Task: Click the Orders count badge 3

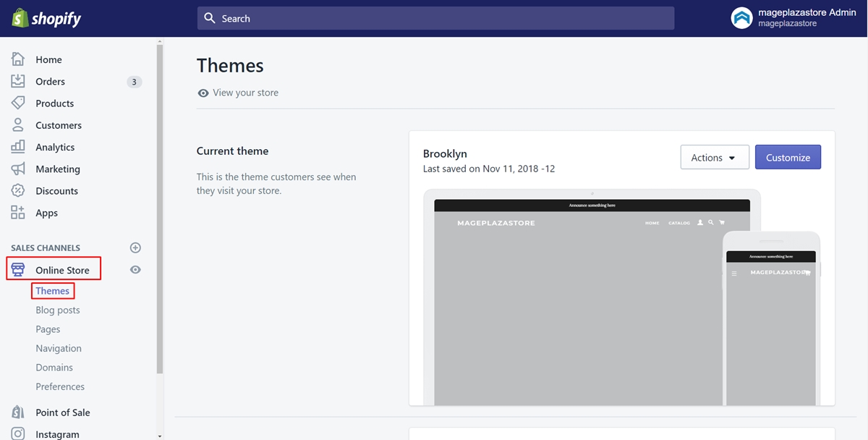Action: (x=134, y=82)
